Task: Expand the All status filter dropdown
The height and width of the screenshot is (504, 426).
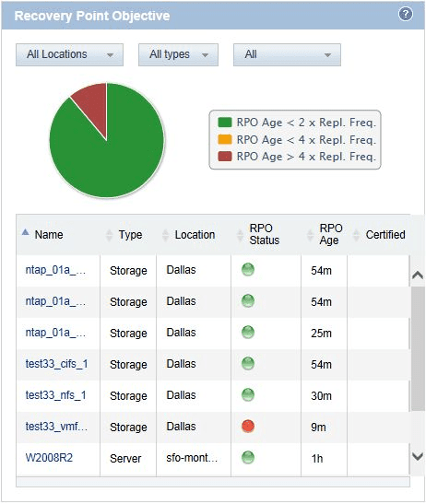Action: coord(287,54)
